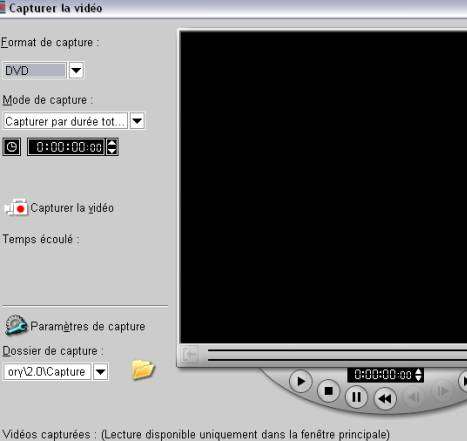
Task: Click the Play button in the player controls
Action: point(301,381)
